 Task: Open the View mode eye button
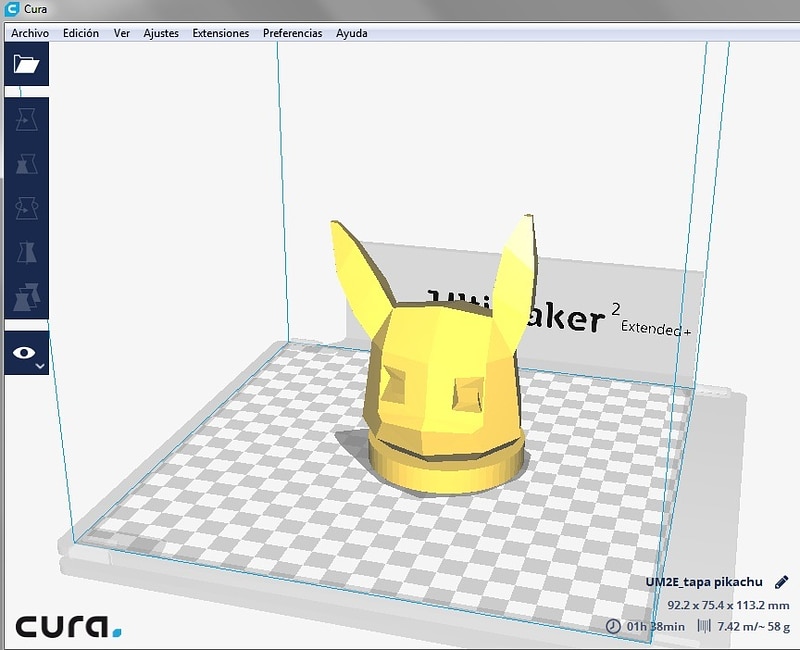pos(24,353)
